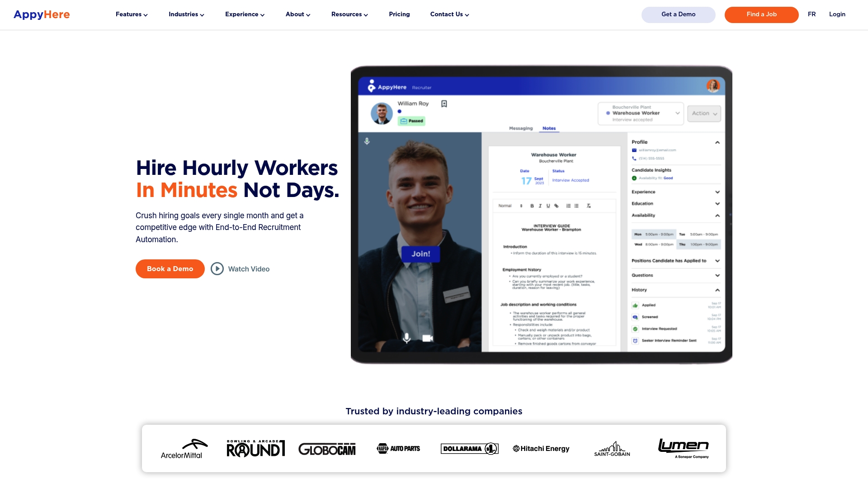Click the Lumen logo
Viewport: 868px width, 488px height.
point(683,448)
